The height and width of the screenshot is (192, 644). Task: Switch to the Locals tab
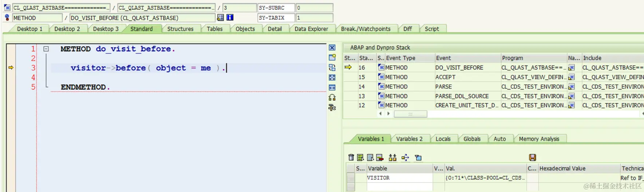tap(443, 139)
